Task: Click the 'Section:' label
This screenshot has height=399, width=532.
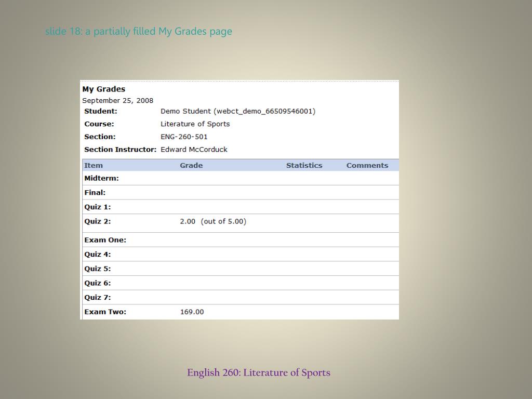Action: tap(100, 137)
